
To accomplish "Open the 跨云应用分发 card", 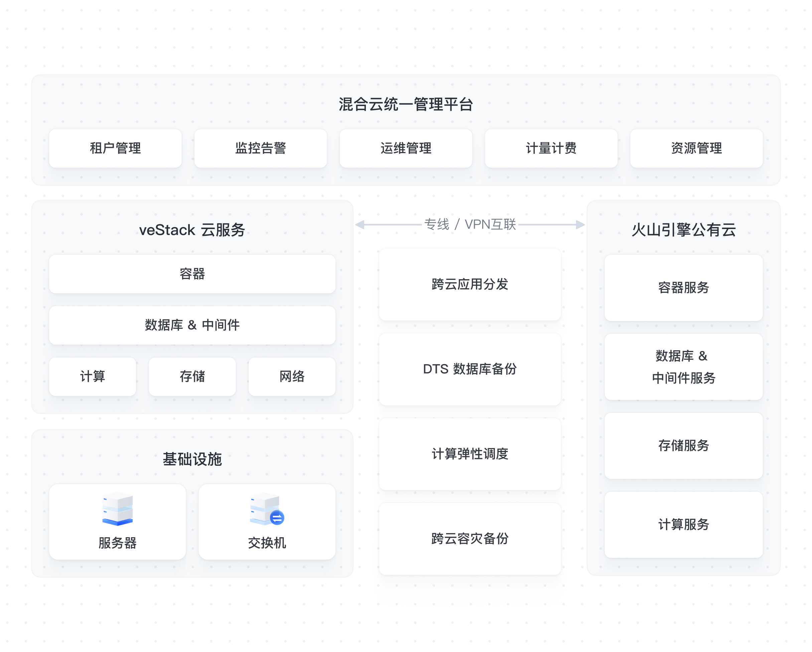I will pyautogui.click(x=470, y=284).
